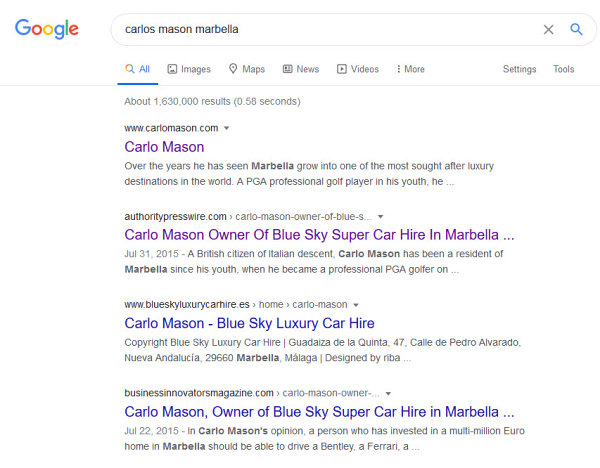This screenshot has height=468, width=600.
Task: Click into the search field text
Action: point(182,29)
